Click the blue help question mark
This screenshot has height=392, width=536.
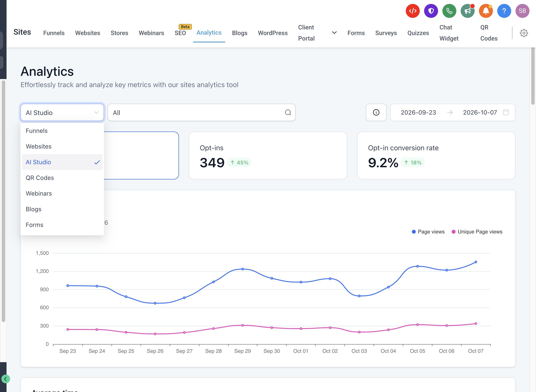(504, 11)
